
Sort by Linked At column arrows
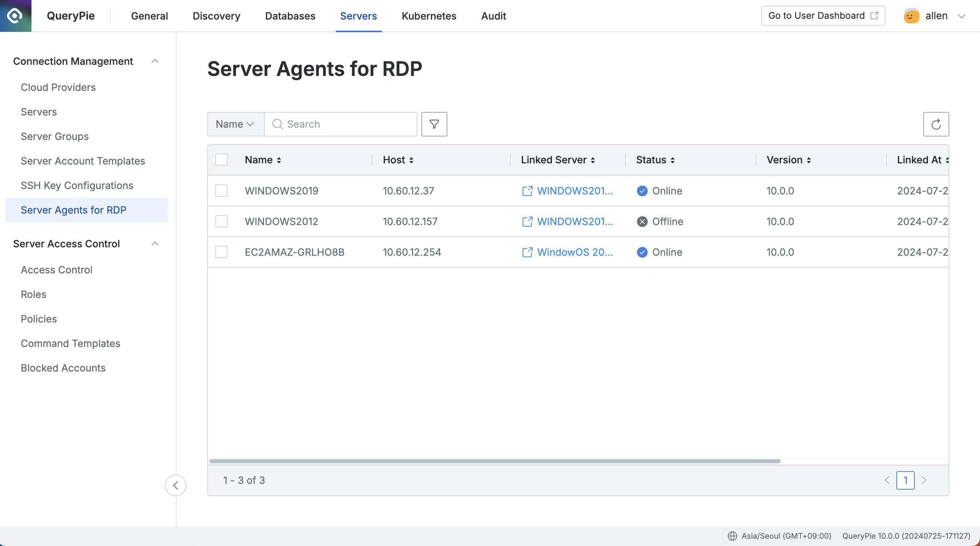click(947, 160)
